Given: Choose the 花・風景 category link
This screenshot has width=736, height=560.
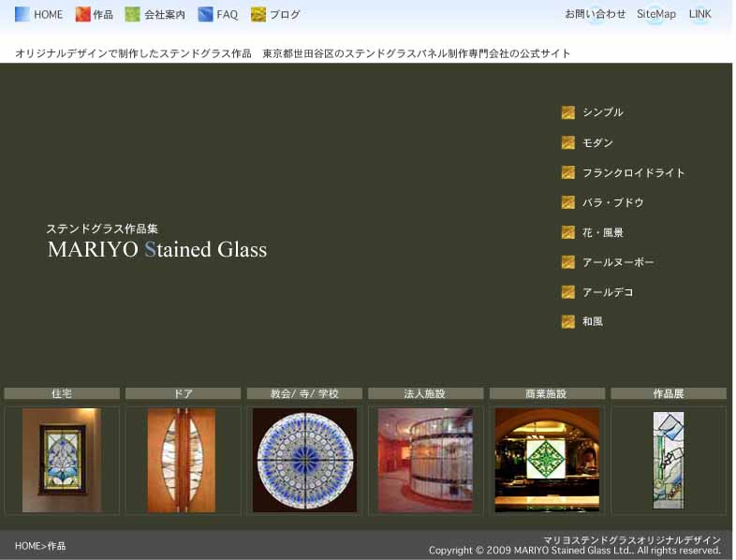Looking at the screenshot, I should coord(602,232).
